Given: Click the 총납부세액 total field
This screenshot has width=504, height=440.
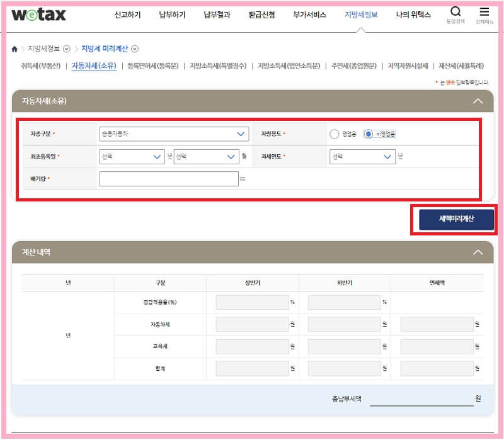Looking at the screenshot, I should (421, 399).
